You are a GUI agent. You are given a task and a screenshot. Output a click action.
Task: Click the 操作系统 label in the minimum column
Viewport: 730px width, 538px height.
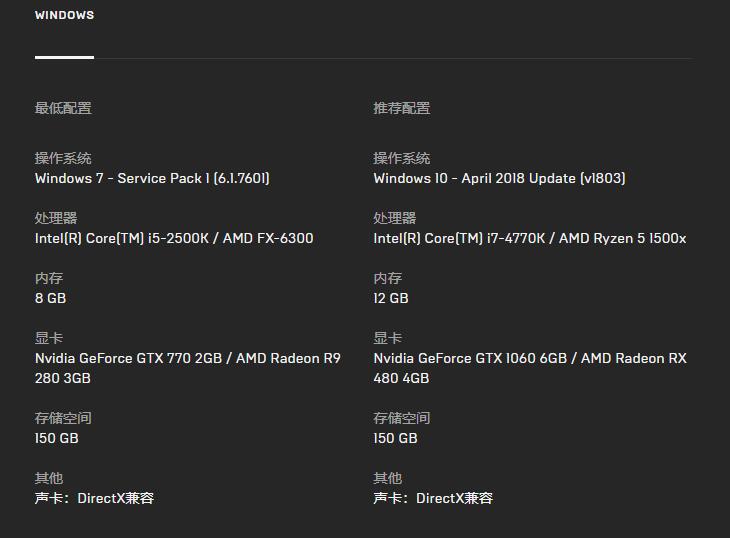[x=63, y=158]
